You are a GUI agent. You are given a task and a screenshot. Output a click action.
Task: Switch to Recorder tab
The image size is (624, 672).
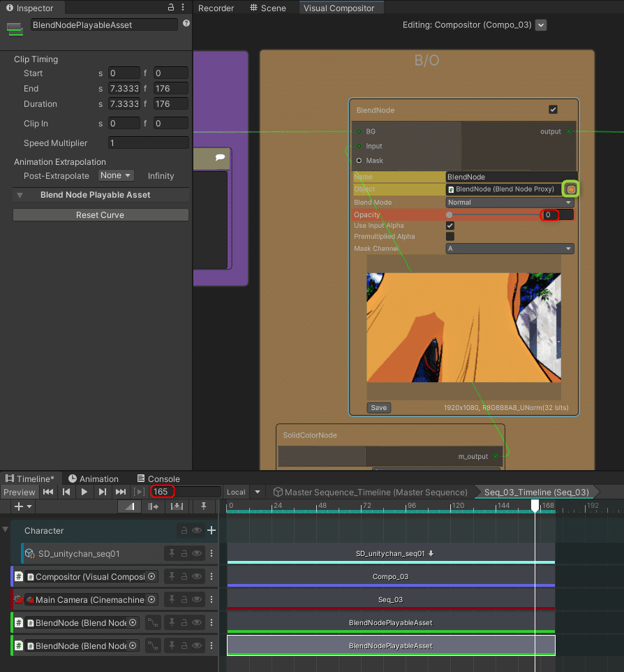click(x=216, y=8)
